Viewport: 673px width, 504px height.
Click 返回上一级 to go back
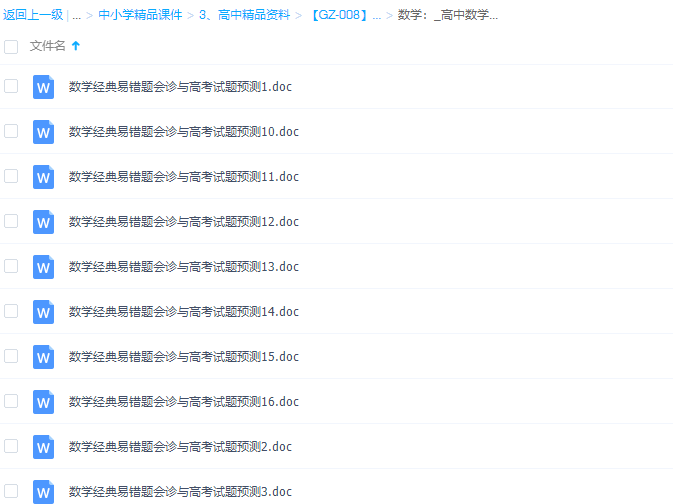[x=33, y=15]
